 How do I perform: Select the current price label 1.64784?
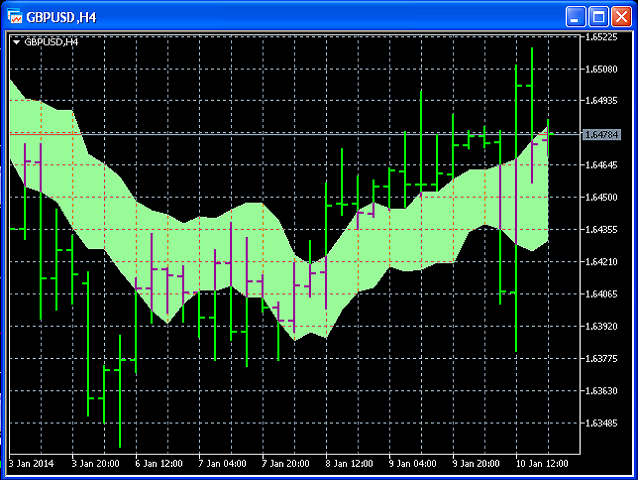(602, 134)
